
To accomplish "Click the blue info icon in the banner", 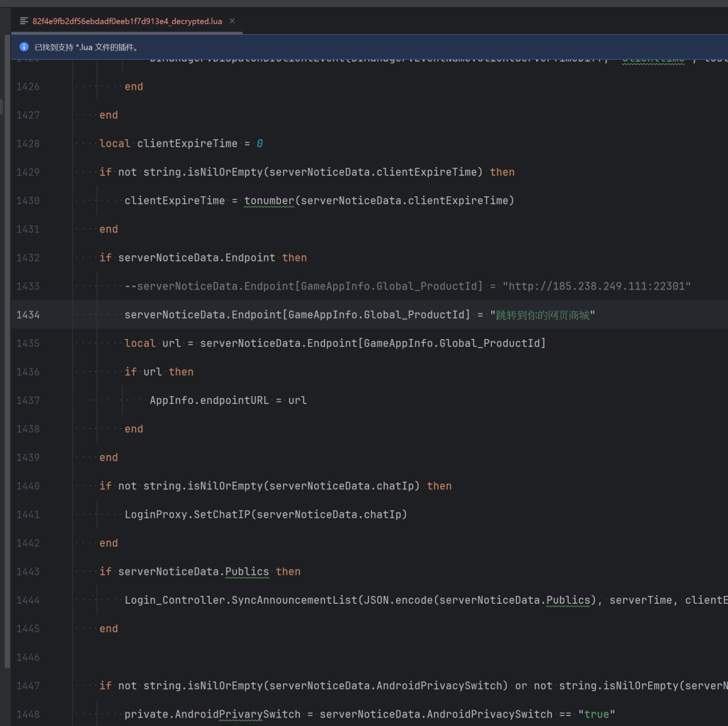I will (x=23, y=47).
